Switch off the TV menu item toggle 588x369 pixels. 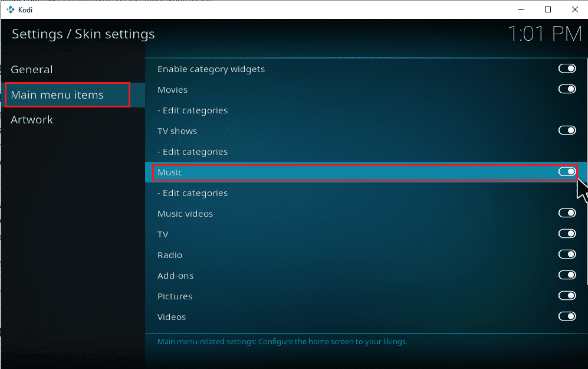coord(567,233)
